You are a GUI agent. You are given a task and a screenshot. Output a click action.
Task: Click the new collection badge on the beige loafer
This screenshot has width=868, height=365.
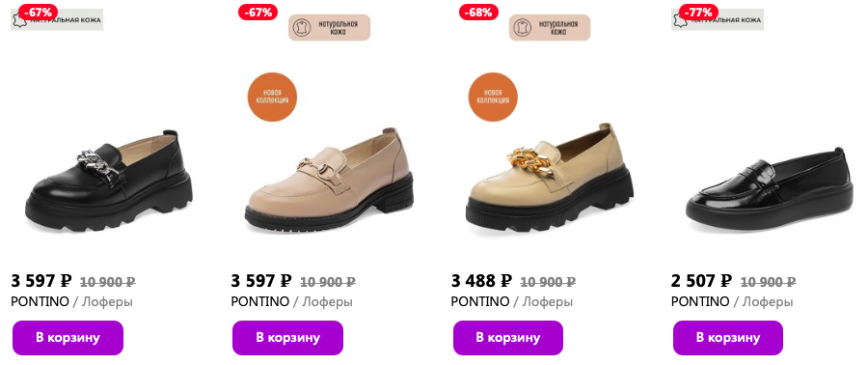coord(493,97)
